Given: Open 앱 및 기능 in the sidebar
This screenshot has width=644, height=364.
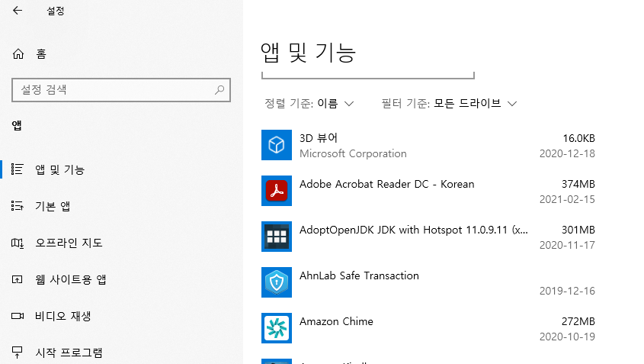Looking at the screenshot, I should [59, 169].
